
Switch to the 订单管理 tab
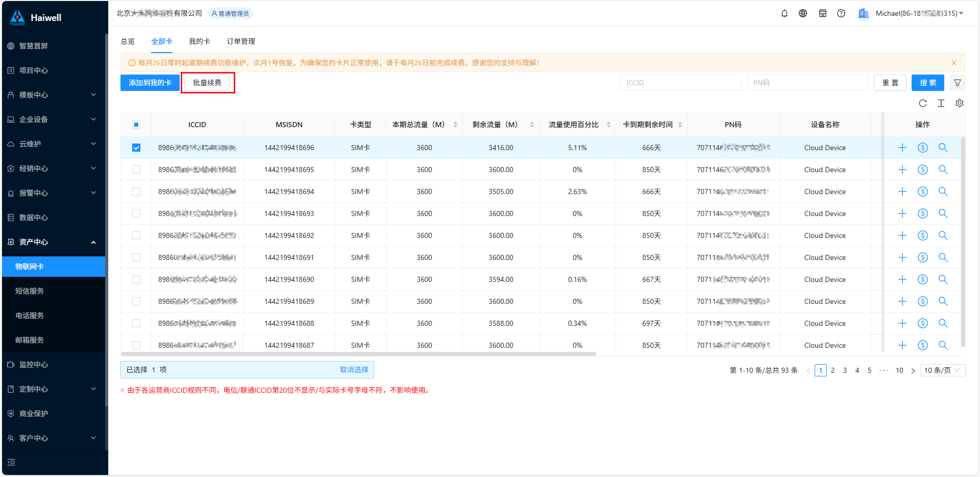241,41
